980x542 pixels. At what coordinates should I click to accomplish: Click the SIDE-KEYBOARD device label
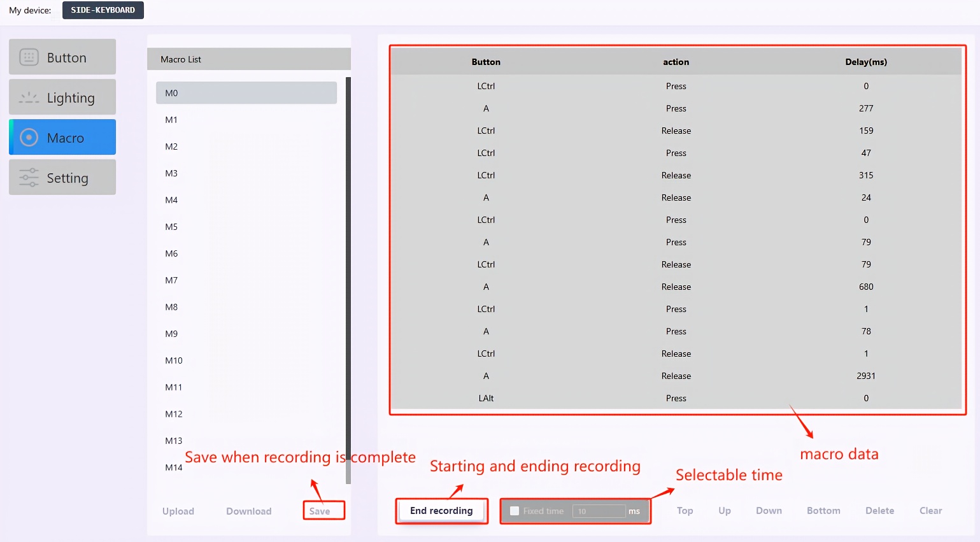pyautogui.click(x=103, y=10)
